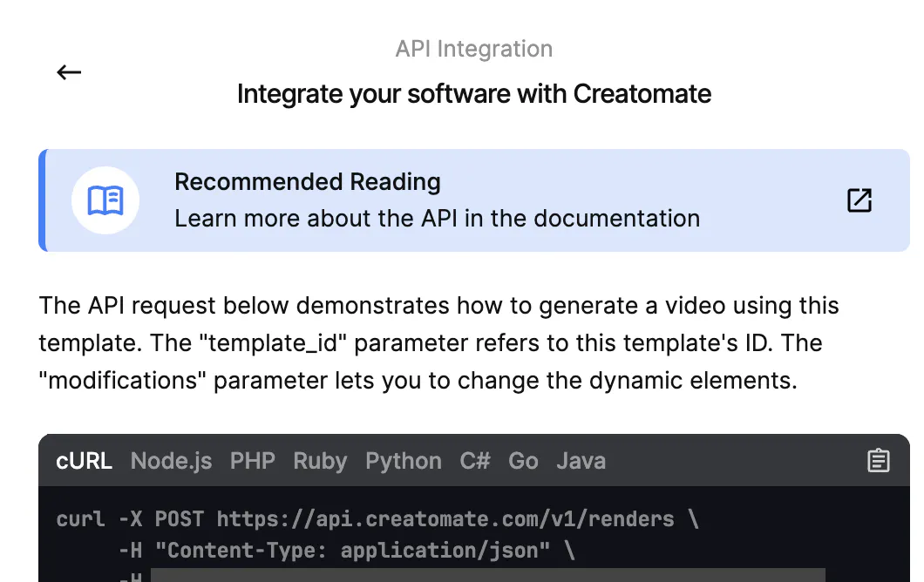The height and width of the screenshot is (582, 924).
Task: Switch to the Node.js tab
Action: [171, 461]
